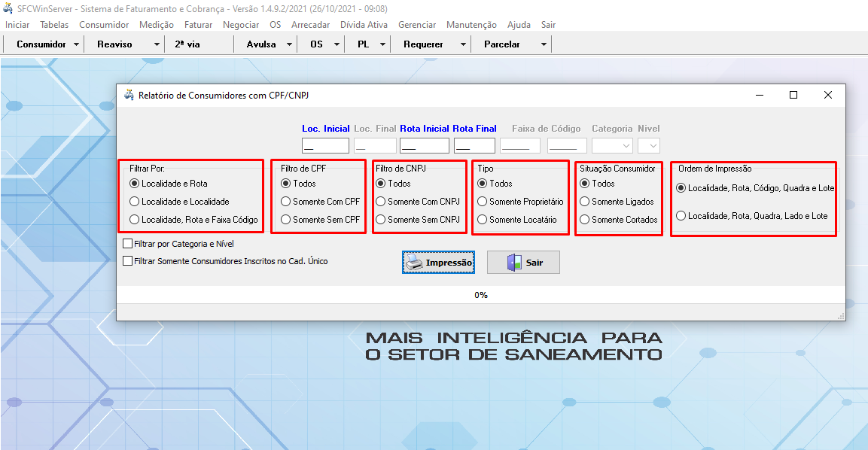The height and width of the screenshot is (450, 868).
Task: Click the Requerer toolbar button
Action: tap(423, 44)
